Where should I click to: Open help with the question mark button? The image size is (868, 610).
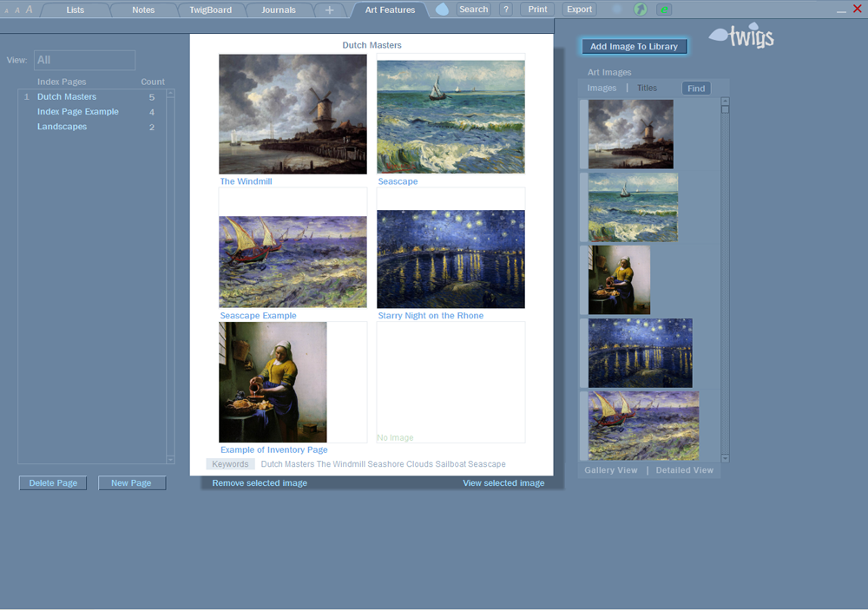(x=506, y=10)
